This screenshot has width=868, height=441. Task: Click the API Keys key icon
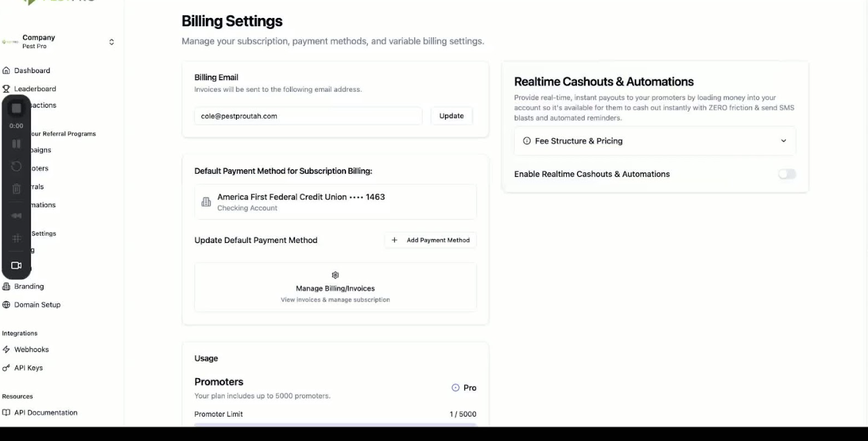[6, 368]
